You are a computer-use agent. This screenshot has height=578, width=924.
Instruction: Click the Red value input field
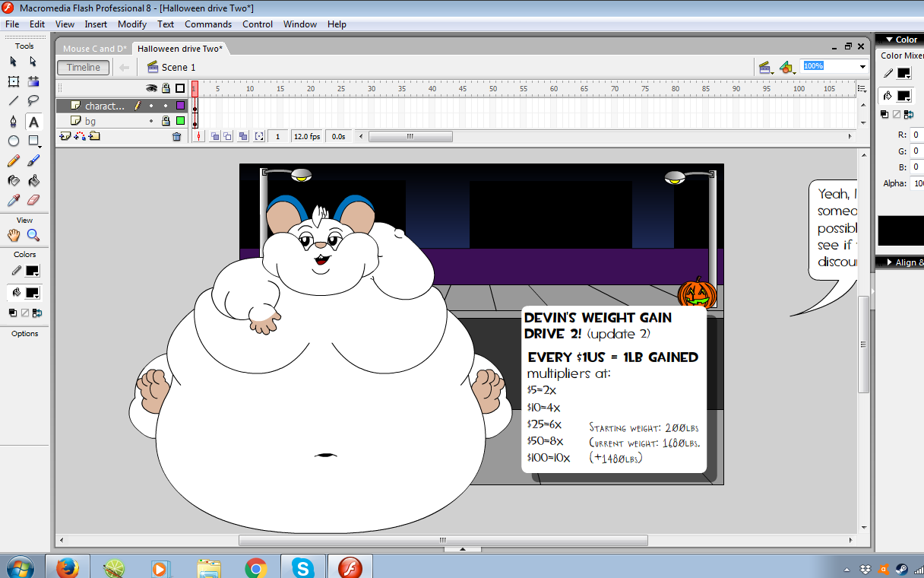tap(917, 135)
